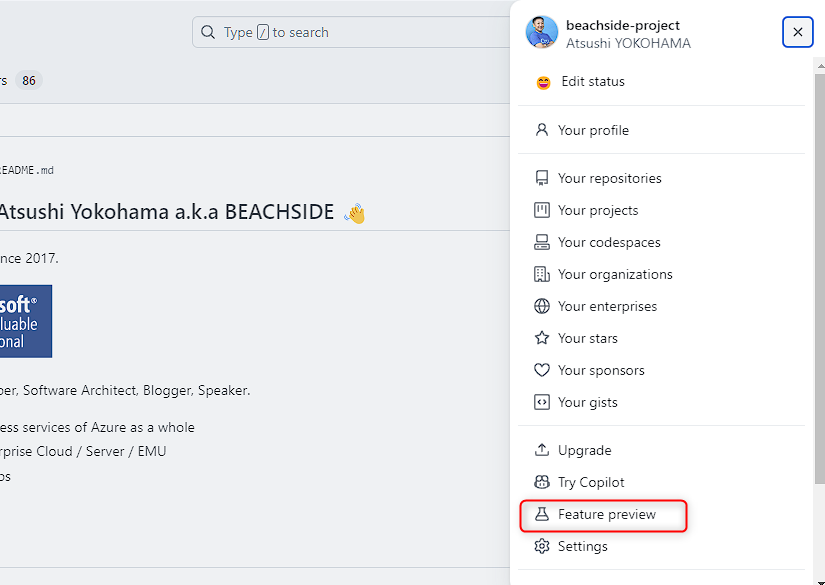The width and height of the screenshot is (825, 585).
Task: Click the Copilot icon in the menu
Action: (x=541, y=482)
